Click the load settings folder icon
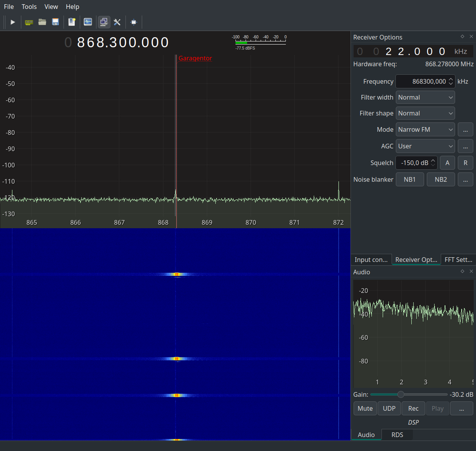Screen dimensions: 476x451 (x=42, y=22)
